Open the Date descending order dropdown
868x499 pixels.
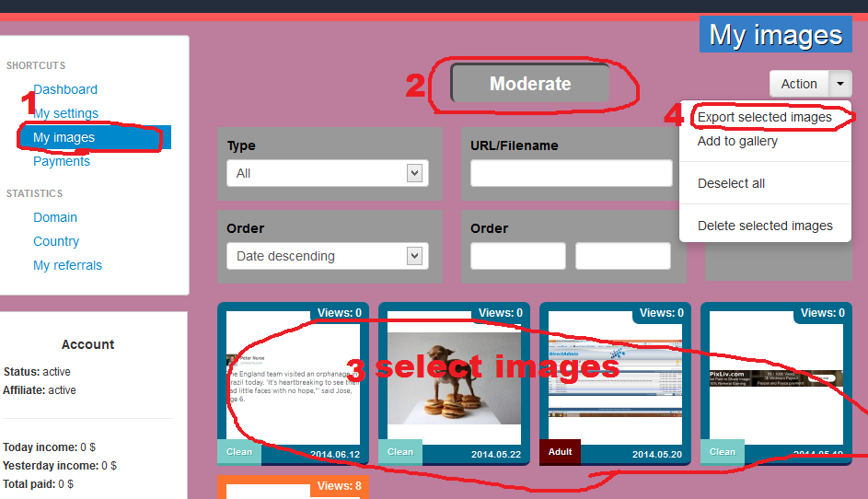tap(327, 256)
